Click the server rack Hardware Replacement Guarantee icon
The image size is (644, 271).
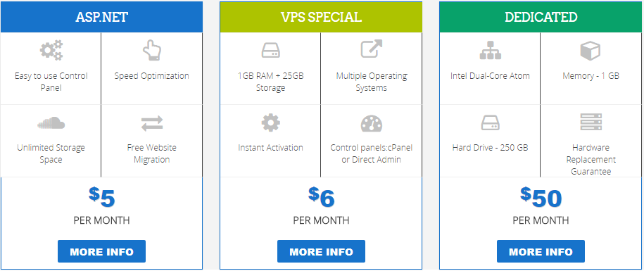591,122
